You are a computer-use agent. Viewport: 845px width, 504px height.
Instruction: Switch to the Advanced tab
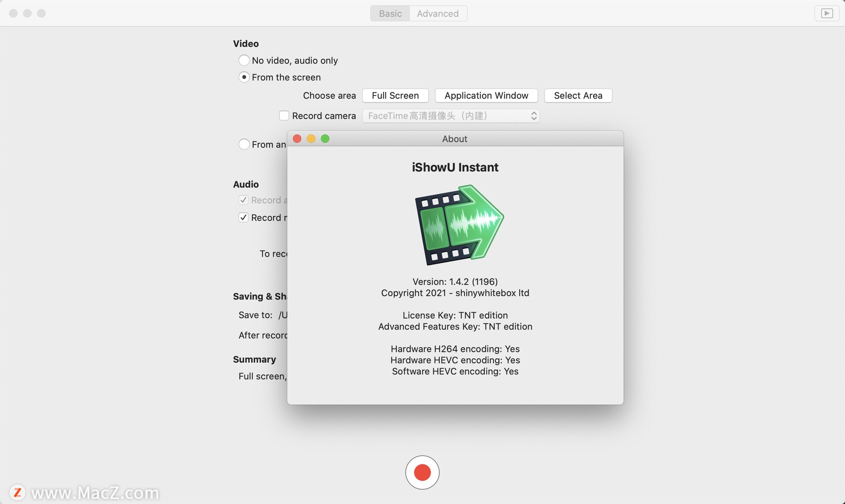point(438,14)
